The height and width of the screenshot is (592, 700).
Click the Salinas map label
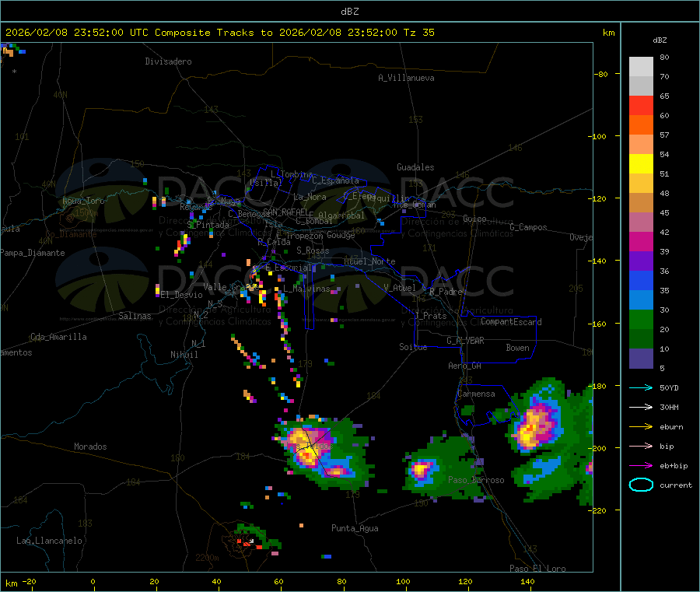point(135,316)
